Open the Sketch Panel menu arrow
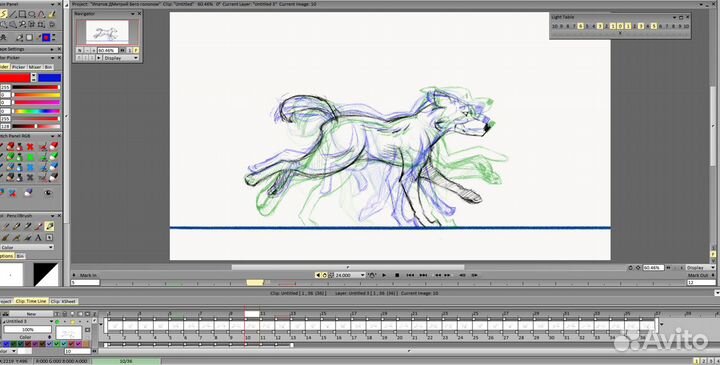The image size is (720, 365). 52,136
